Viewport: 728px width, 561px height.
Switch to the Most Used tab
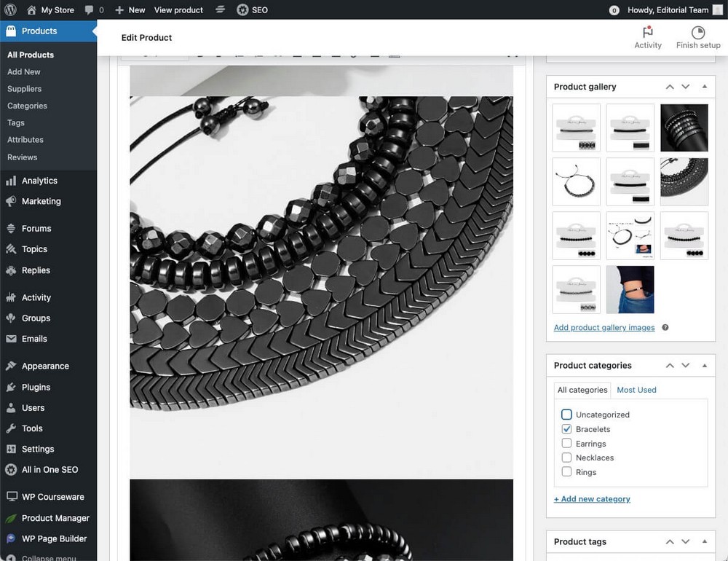[x=636, y=390]
